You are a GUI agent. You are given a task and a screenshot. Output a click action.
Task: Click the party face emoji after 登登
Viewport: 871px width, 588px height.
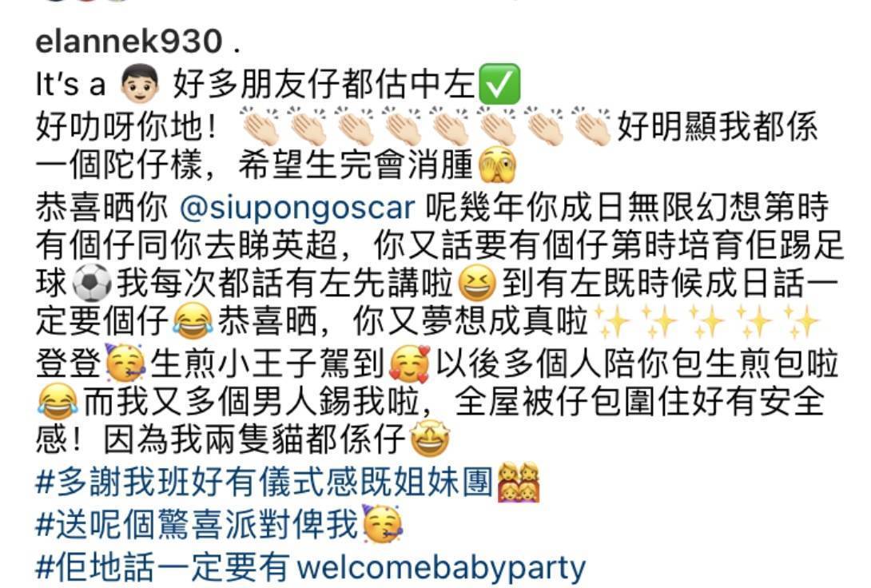[125, 363]
